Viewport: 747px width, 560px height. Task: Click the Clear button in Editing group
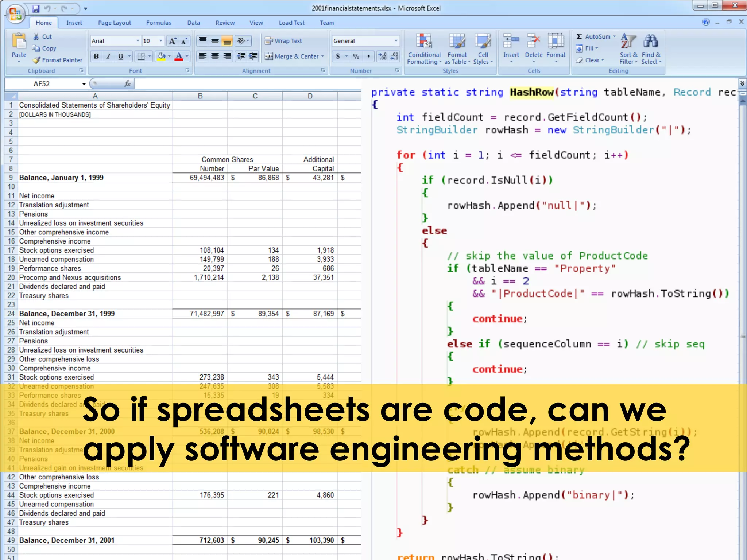tap(590, 60)
